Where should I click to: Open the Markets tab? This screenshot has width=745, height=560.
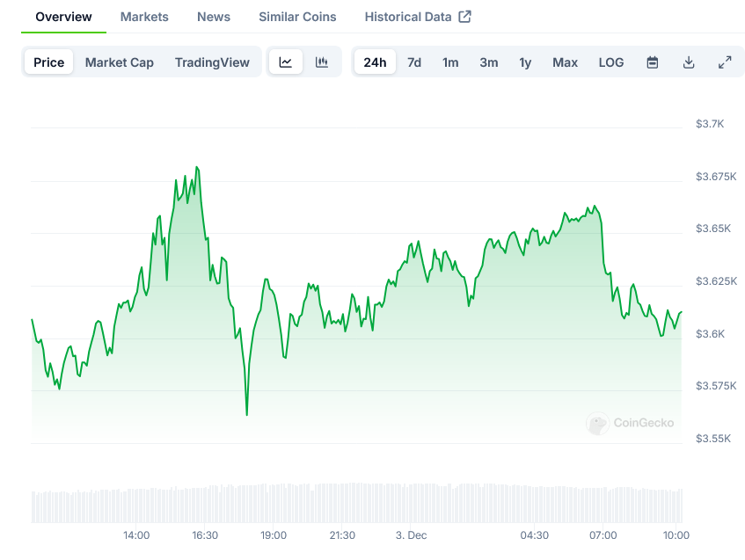pos(144,17)
